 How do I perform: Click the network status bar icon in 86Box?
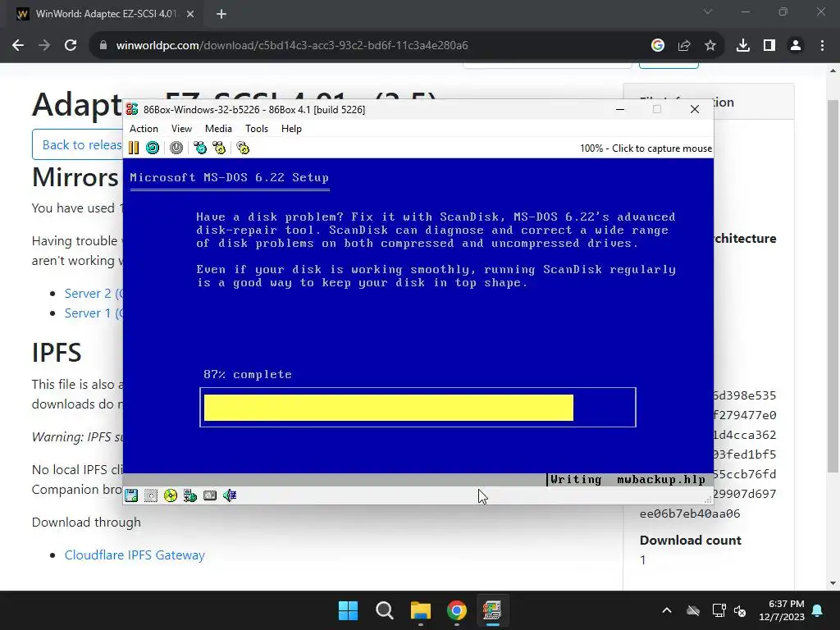190,495
